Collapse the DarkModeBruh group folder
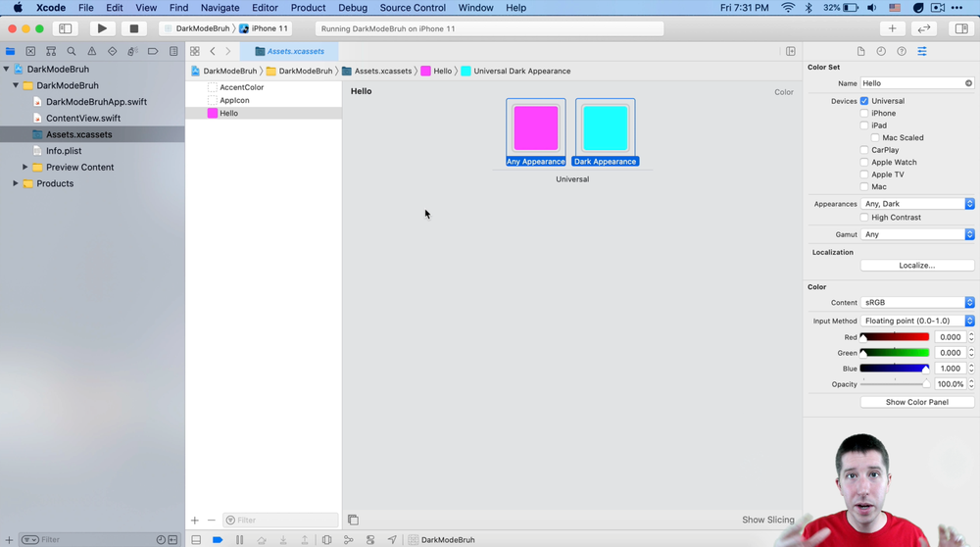The image size is (980, 547). pyautogui.click(x=16, y=85)
